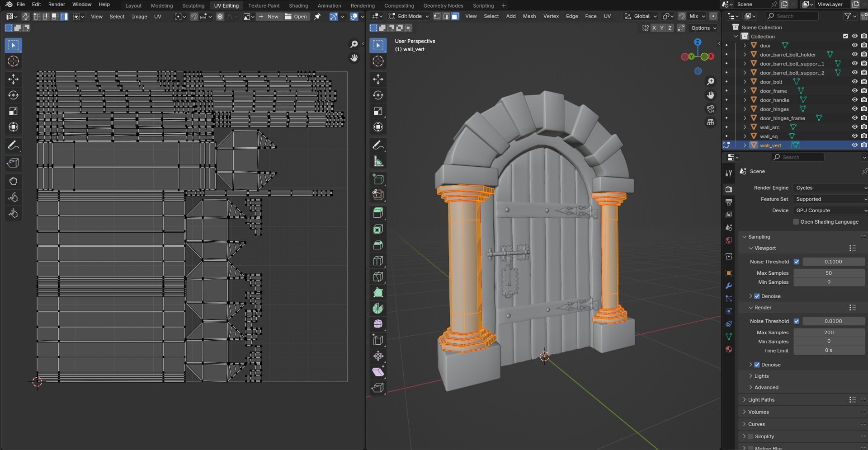The width and height of the screenshot is (868, 450).
Task: Open the Options popover in viewport
Action: click(703, 28)
